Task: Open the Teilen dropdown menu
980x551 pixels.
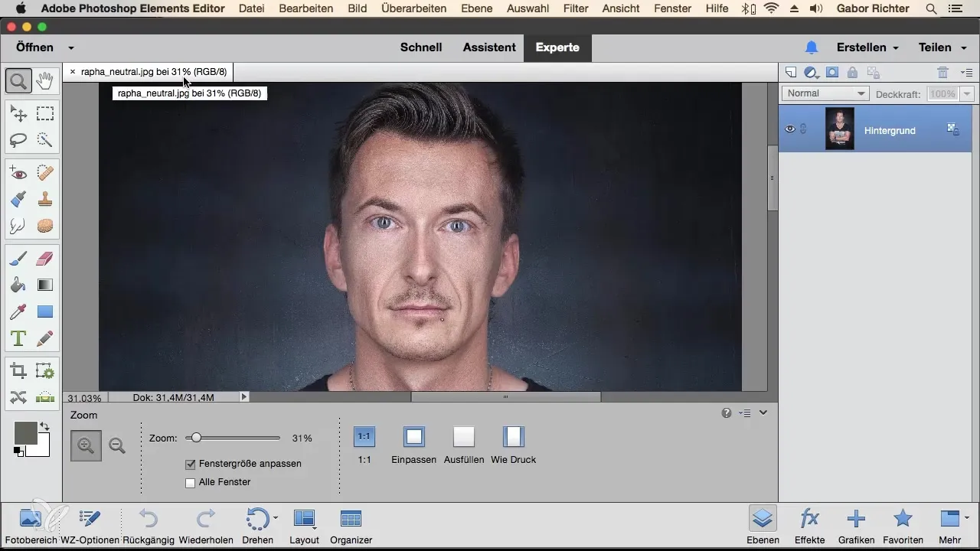Action: [941, 47]
